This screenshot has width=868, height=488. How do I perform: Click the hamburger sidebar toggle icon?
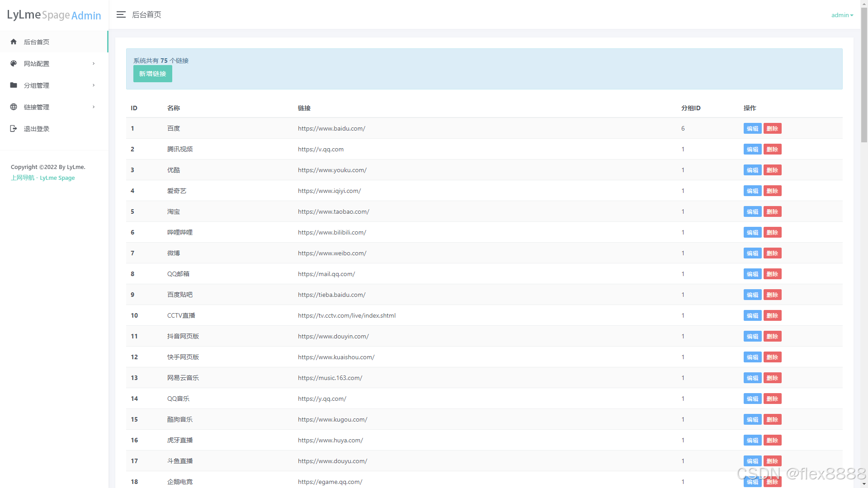(x=121, y=14)
